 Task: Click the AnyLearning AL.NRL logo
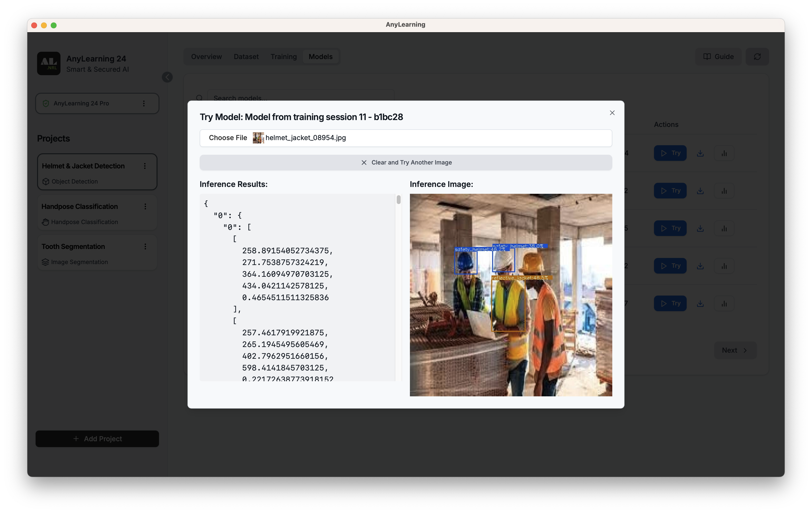49,63
